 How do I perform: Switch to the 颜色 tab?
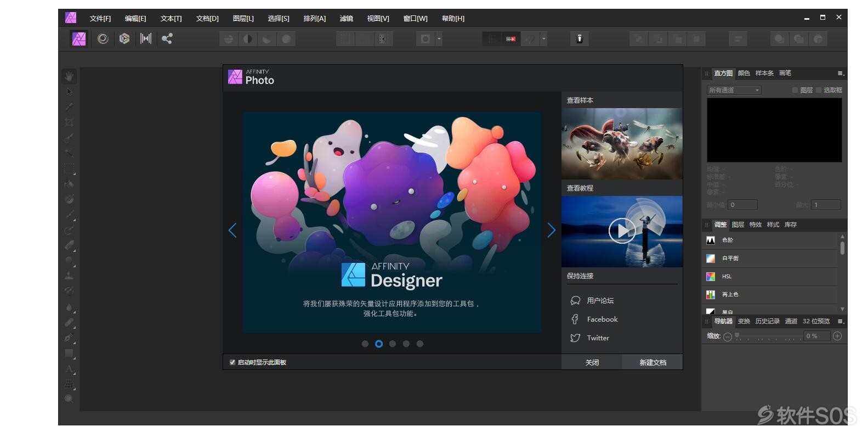[x=744, y=73]
